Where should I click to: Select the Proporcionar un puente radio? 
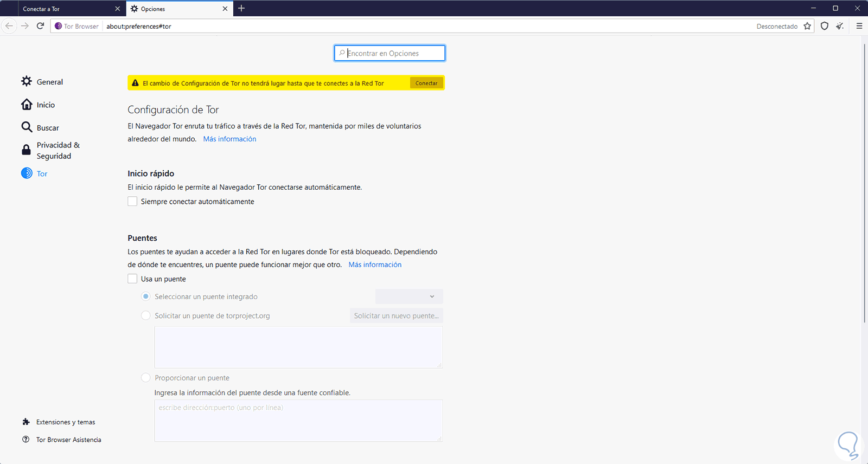145,377
